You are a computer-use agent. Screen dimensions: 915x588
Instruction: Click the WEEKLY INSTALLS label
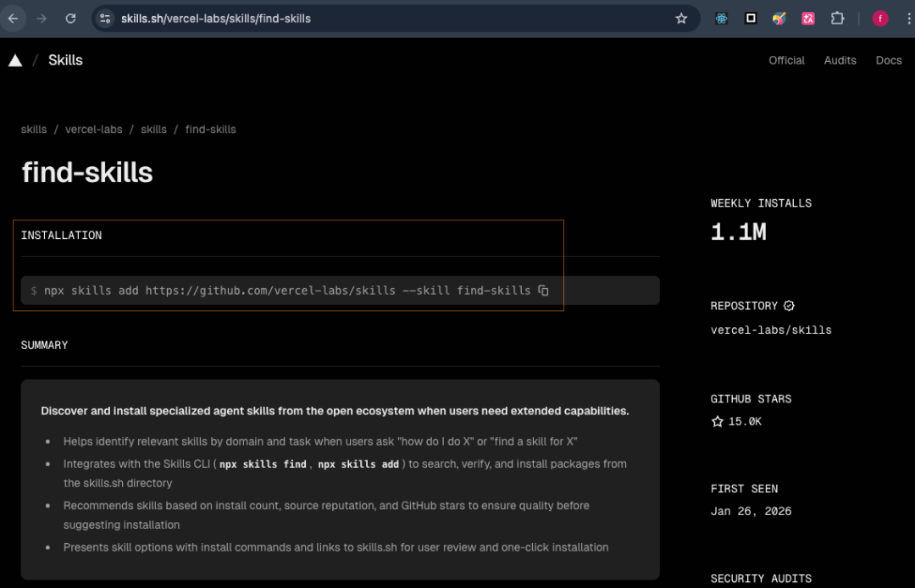click(761, 203)
